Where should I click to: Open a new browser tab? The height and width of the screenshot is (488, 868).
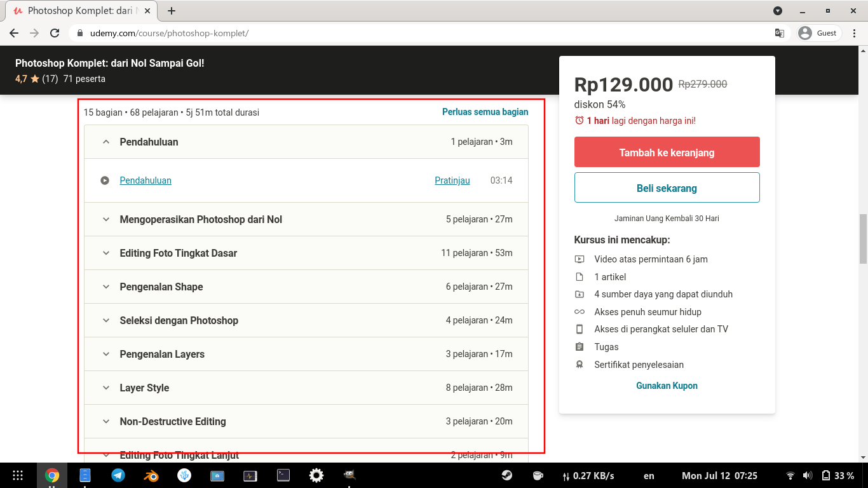tap(172, 11)
